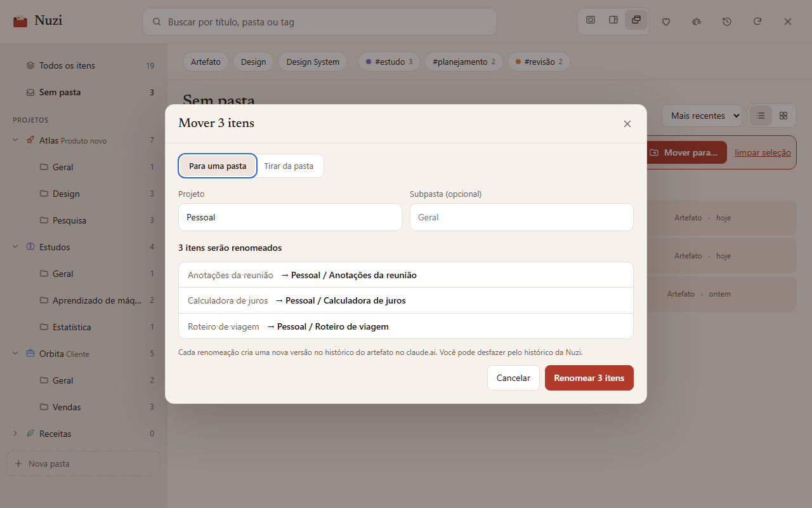Collapse the Orbita project chevron
The width and height of the screenshot is (812, 508).
[15, 354]
